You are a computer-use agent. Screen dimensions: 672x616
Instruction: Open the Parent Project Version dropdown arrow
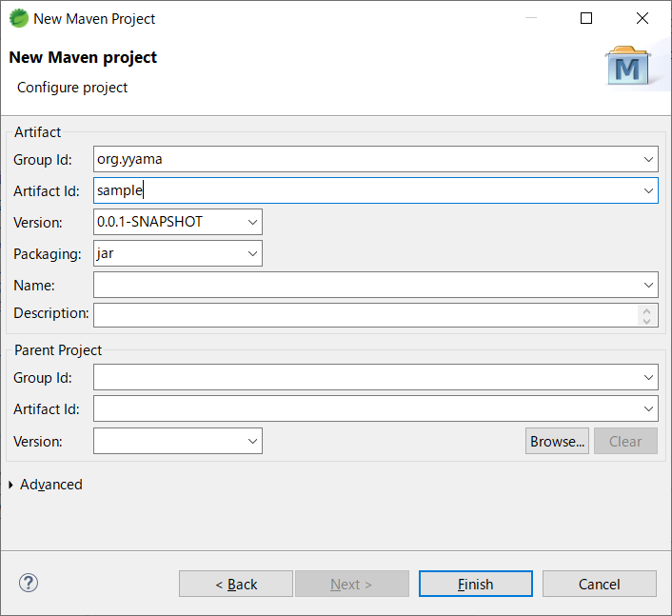coord(252,441)
